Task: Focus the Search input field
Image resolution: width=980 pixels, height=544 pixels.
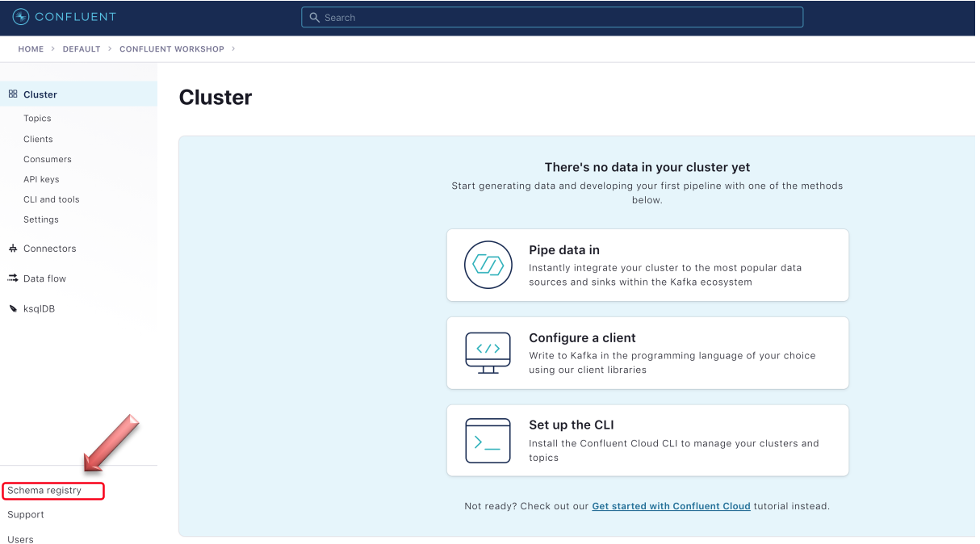Action: coord(552,18)
